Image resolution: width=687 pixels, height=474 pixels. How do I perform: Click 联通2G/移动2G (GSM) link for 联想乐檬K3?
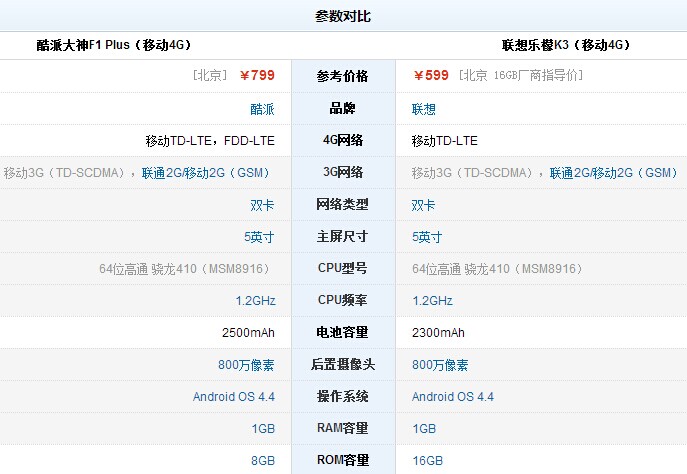(613, 173)
